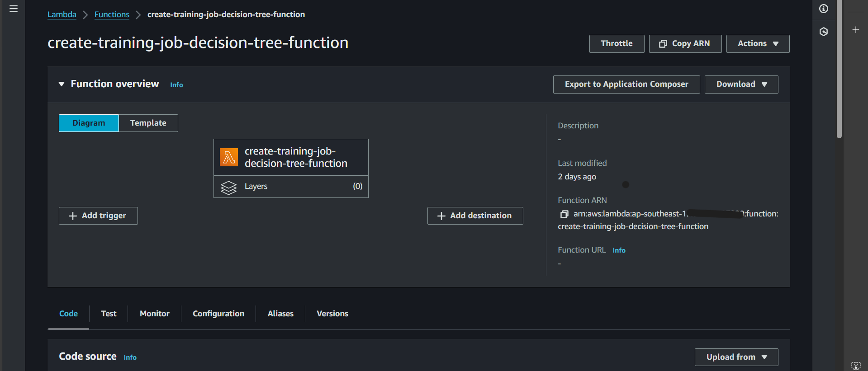Click the vertical page scrollbar
The width and height of the screenshot is (868, 371).
click(839, 68)
